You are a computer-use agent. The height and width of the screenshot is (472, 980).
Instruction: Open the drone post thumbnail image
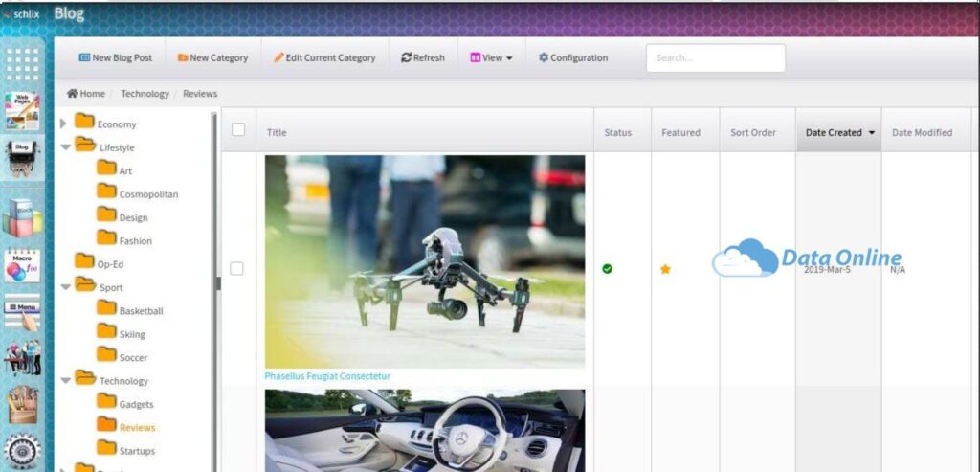pos(425,261)
